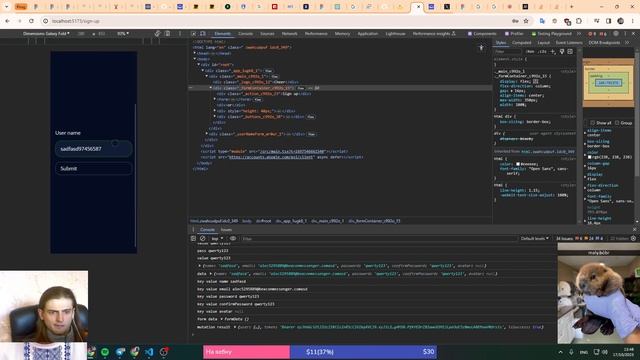Click the accessibility tree toggle icon in Elements panel

tap(481, 48)
